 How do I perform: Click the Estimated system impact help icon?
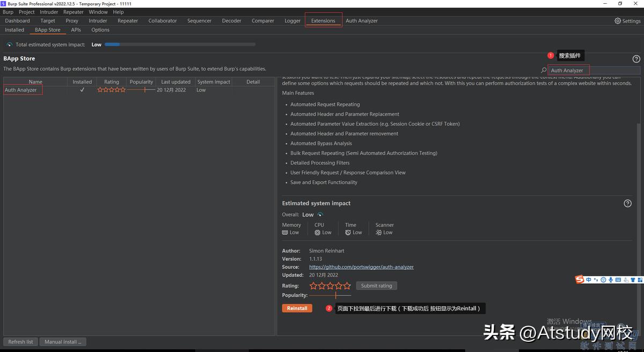tap(628, 203)
